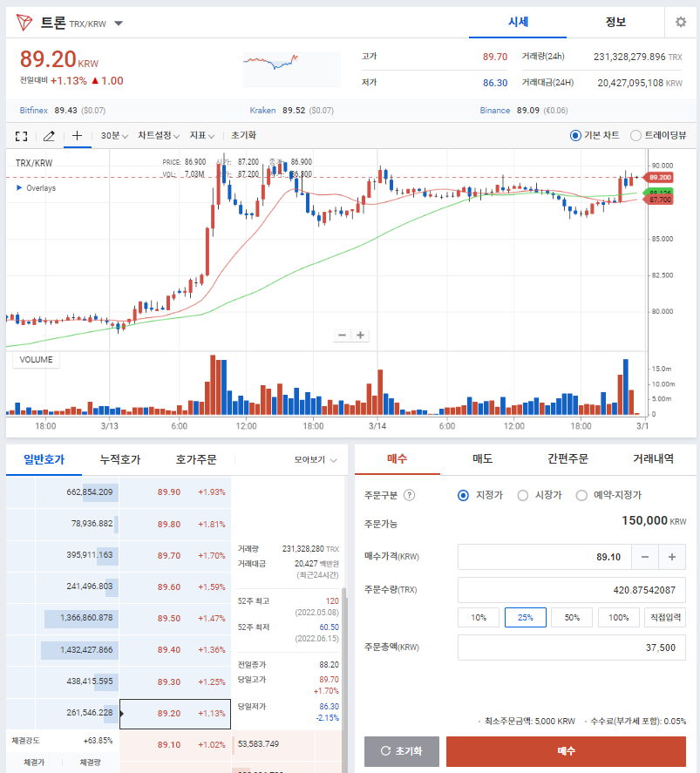This screenshot has width=700, height=773.
Task: Select the 시장가 order type
Action: pyautogui.click(x=523, y=495)
